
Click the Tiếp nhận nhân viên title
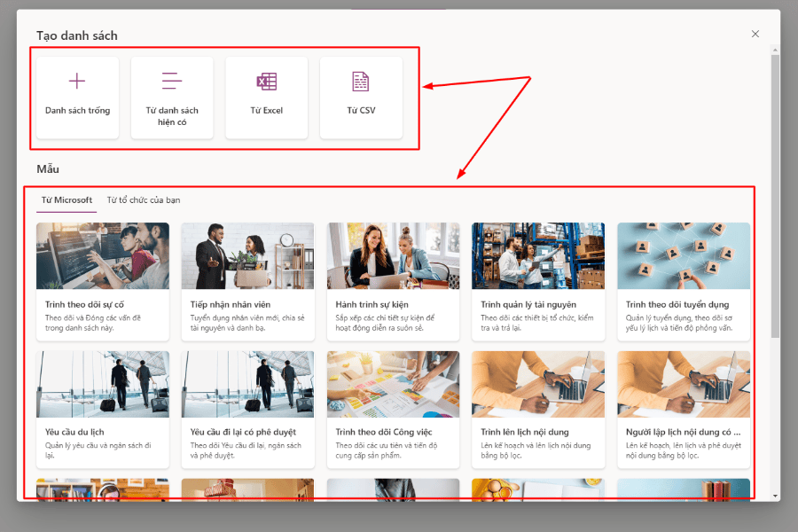231,304
